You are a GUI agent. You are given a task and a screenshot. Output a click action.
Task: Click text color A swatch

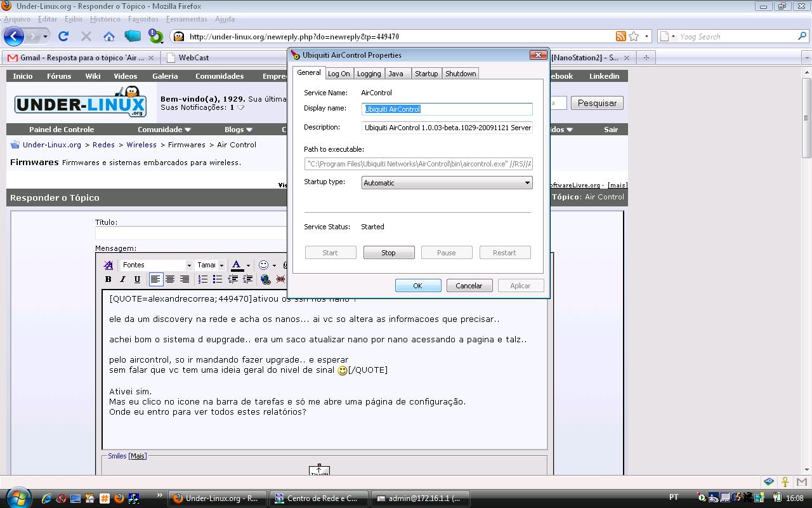(237, 265)
